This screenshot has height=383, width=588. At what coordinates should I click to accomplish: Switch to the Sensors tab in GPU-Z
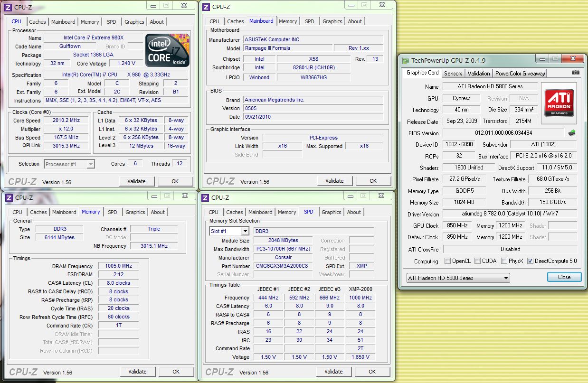(453, 73)
